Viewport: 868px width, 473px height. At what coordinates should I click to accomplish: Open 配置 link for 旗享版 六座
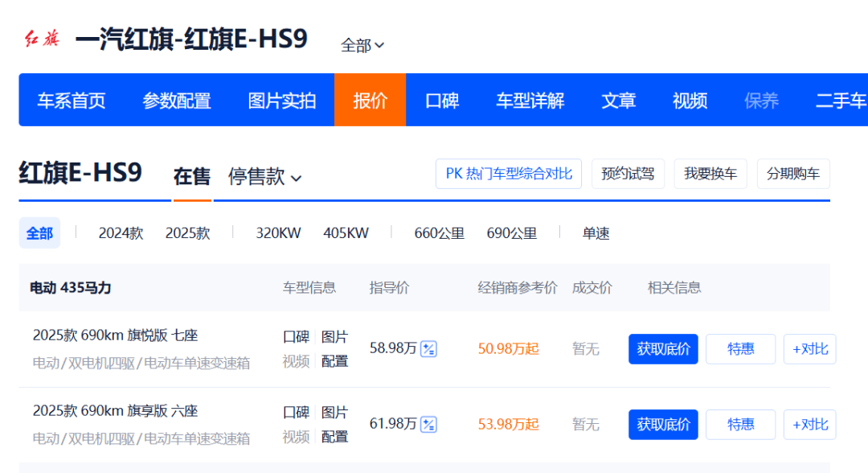pos(334,437)
